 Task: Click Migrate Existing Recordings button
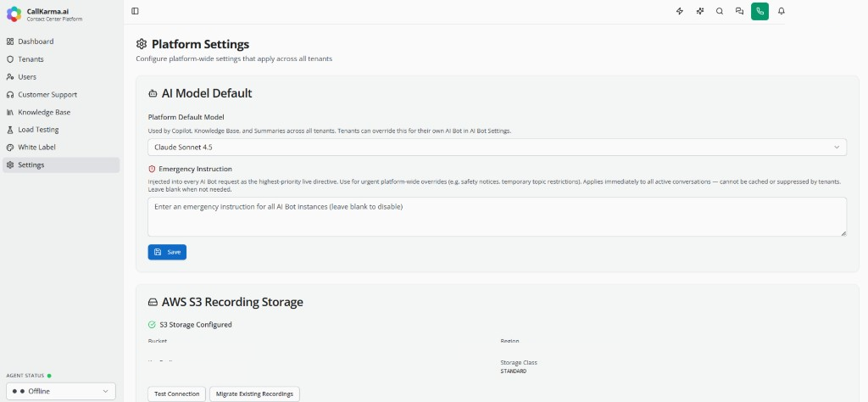[x=254, y=394]
